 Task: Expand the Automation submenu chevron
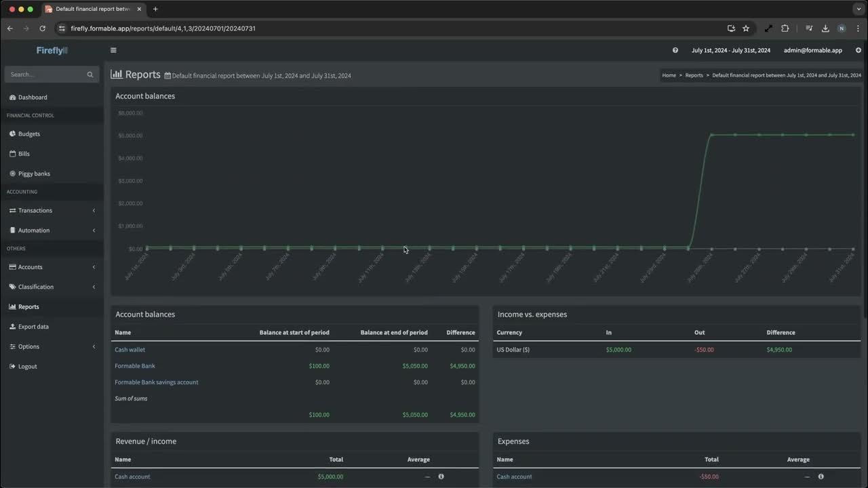(94, 230)
